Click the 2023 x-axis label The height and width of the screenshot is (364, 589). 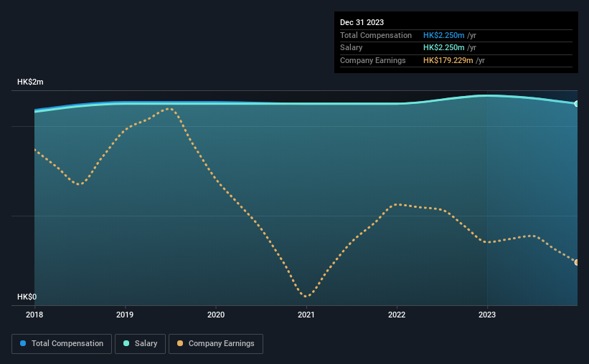click(487, 315)
